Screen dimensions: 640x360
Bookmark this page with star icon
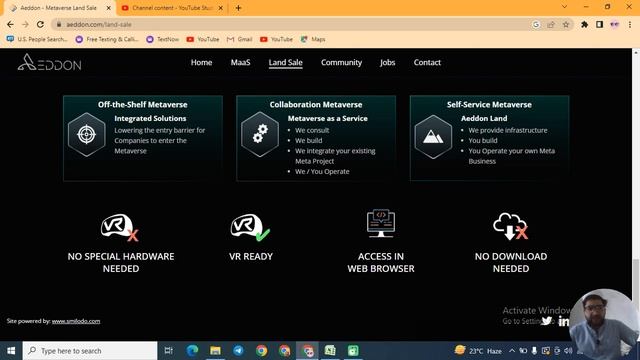[566, 24]
